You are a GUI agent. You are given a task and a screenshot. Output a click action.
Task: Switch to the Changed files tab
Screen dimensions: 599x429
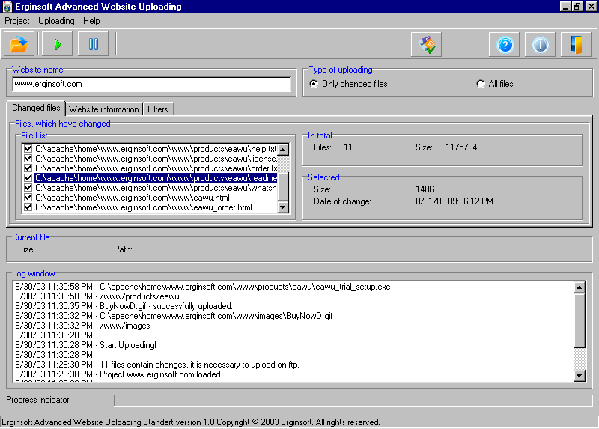pos(36,108)
